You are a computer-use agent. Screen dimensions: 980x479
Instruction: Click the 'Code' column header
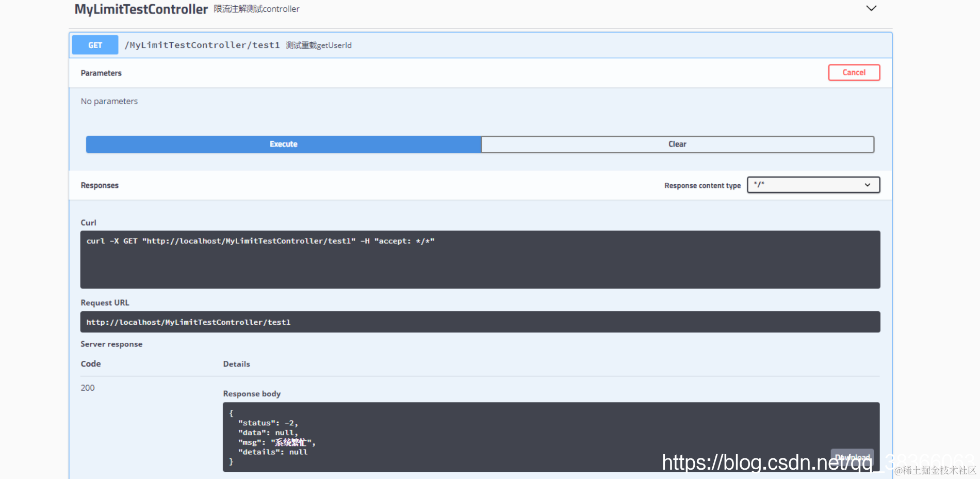[x=91, y=364]
